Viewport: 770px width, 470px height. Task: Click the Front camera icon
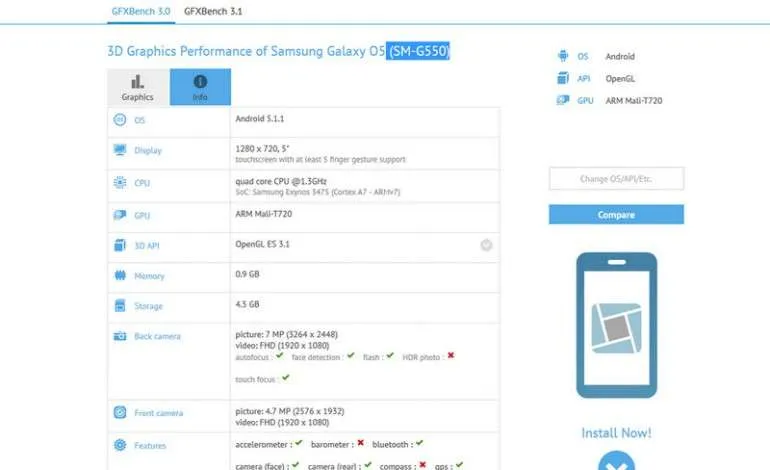point(120,412)
